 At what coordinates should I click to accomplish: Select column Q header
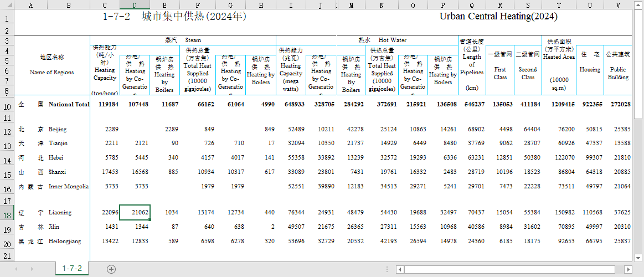pyautogui.click(x=471, y=4)
